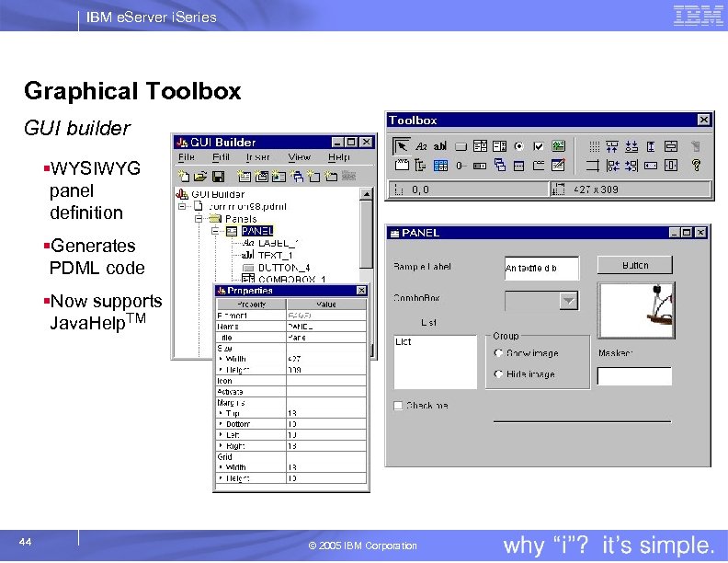
Task: Choose the blue table grid tool
Action: pyautogui.click(x=440, y=166)
